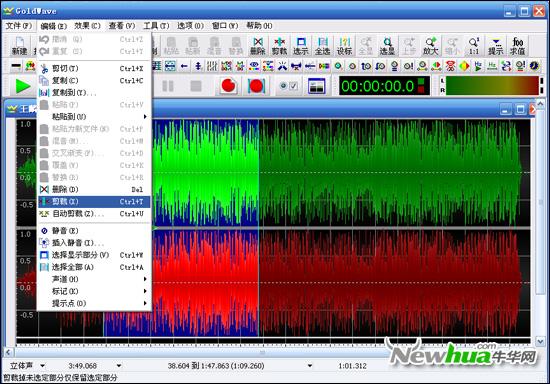Start playback with the green play button
Viewport: 550px width, 384px height.
pyautogui.click(x=23, y=86)
